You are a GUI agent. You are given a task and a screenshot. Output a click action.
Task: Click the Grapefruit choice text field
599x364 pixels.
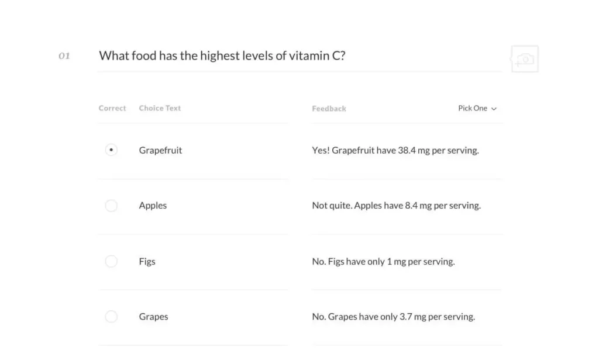tap(160, 150)
